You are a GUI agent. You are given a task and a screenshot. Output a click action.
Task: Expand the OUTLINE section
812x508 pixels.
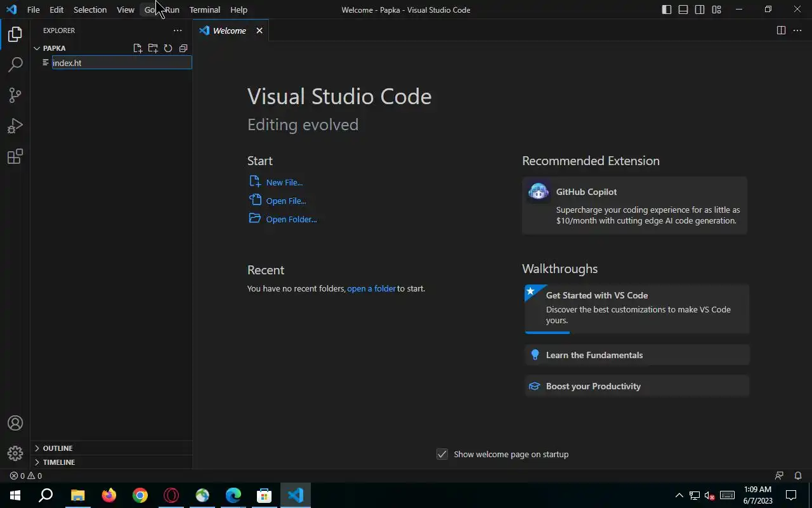tap(111, 448)
